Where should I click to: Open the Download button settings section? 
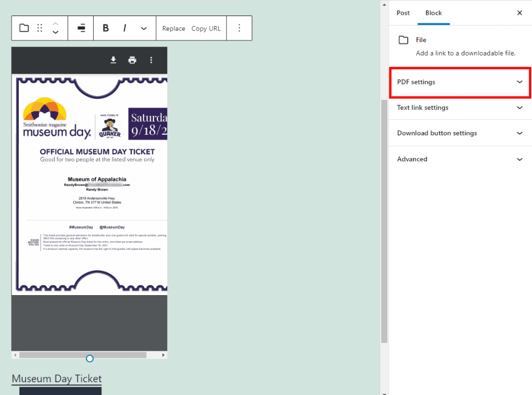tap(460, 133)
